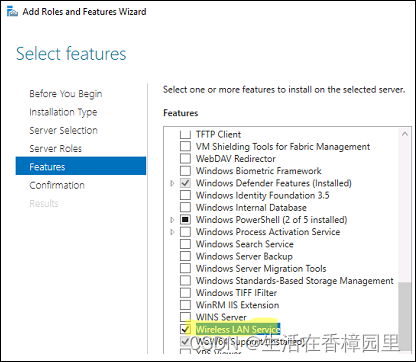
Task: Enable Windows Internal Database checkbox
Action: 185,207
